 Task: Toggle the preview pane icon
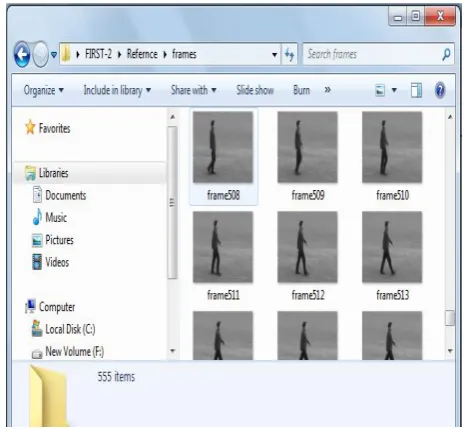coord(416,90)
